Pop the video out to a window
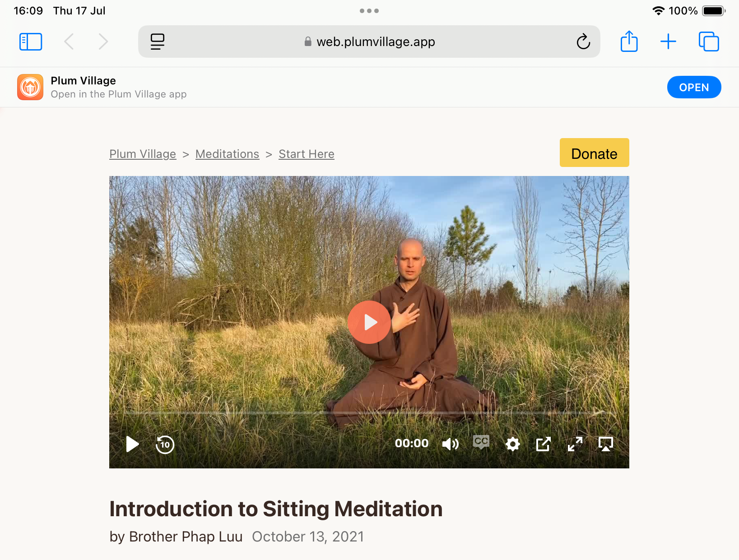This screenshot has height=560, width=739. pos(544,444)
